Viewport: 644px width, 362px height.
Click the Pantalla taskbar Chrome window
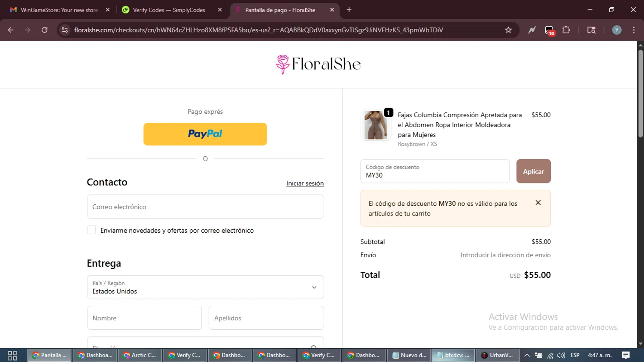tap(50, 356)
